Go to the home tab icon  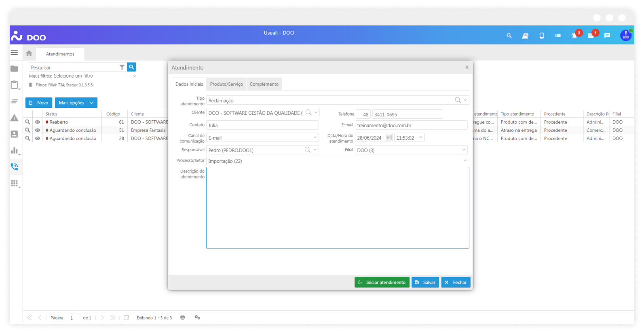29,53
